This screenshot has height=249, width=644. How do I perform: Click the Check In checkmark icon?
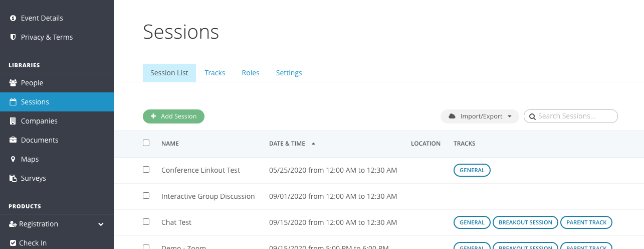(x=13, y=243)
